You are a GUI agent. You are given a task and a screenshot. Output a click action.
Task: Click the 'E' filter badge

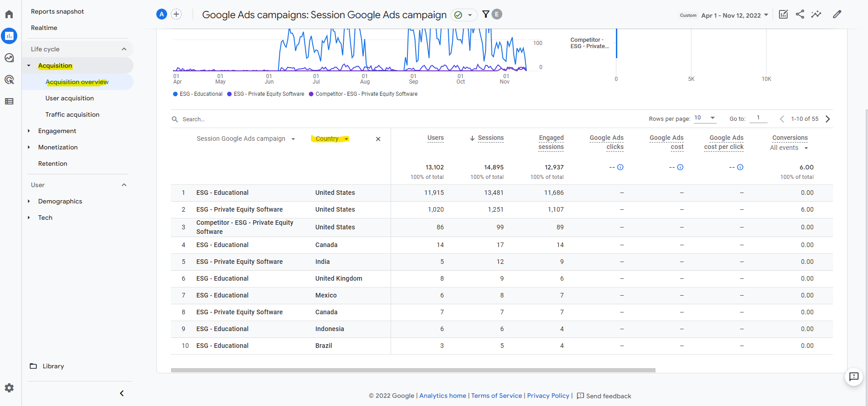pos(497,14)
